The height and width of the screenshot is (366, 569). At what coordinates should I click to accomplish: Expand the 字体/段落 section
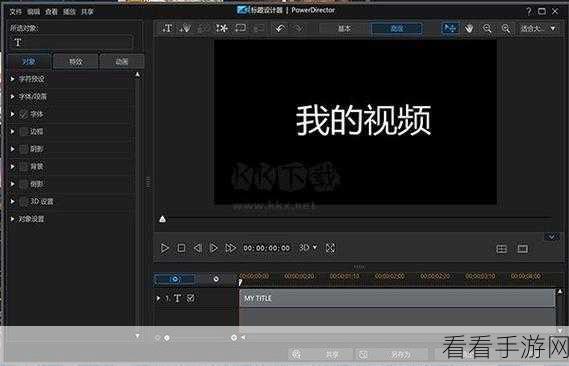point(12,96)
